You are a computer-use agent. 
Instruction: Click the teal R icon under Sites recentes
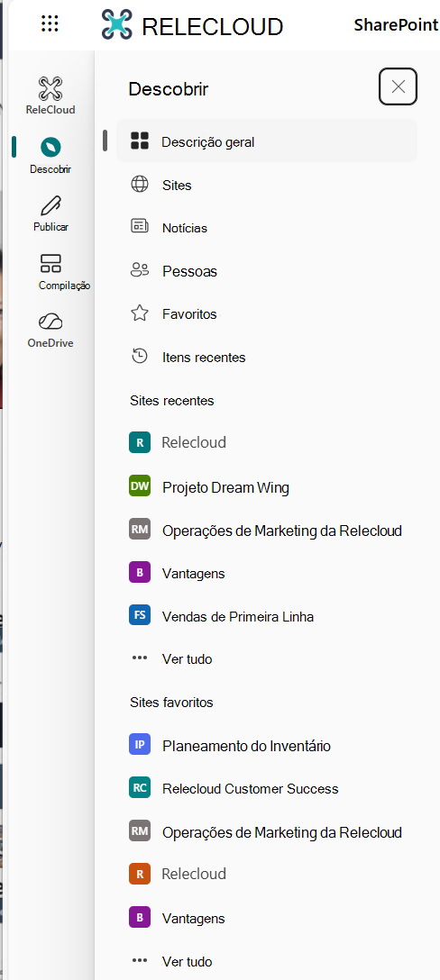(140, 442)
